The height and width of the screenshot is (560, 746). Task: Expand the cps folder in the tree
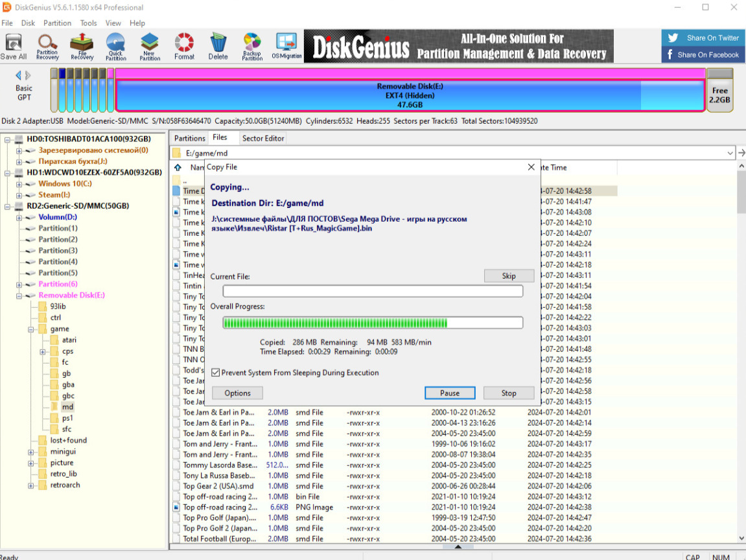click(x=43, y=352)
